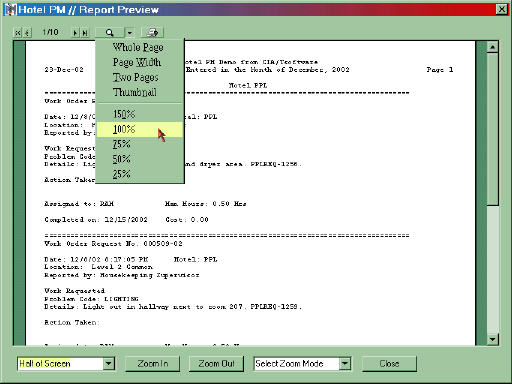Click Location: Level 2 Common line
The width and height of the screenshot is (512, 384).
click(99, 267)
